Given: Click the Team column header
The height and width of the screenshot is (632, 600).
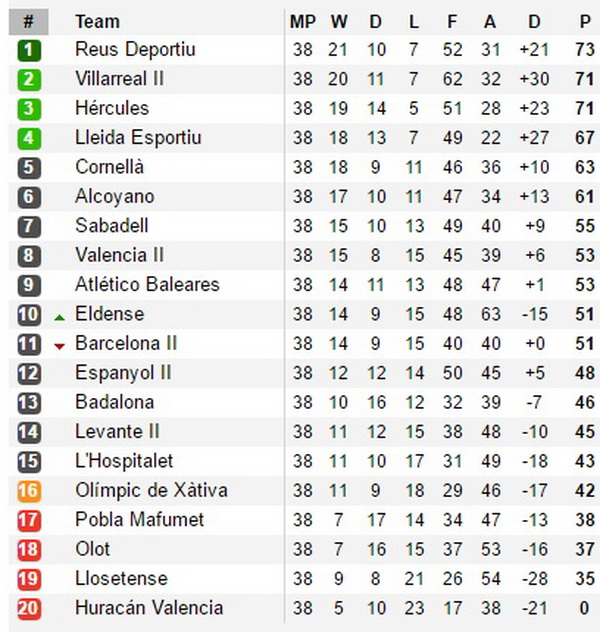Looking at the screenshot, I should (98, 22).
